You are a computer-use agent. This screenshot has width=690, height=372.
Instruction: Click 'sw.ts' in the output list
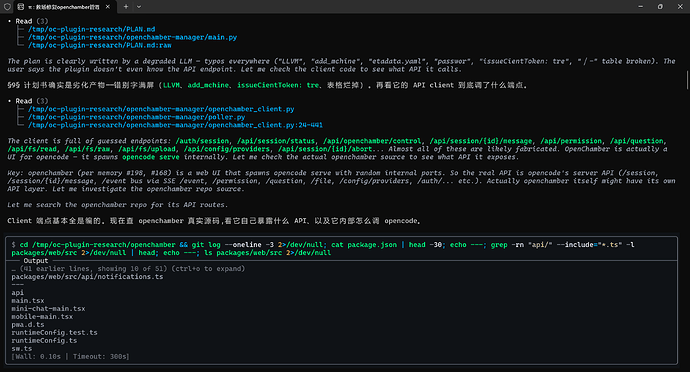click(x=22, y=348)
